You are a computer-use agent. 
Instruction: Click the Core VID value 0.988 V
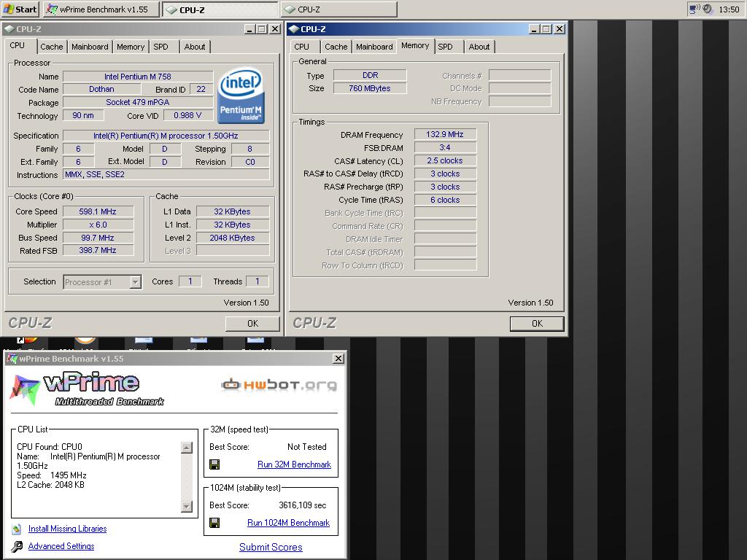[187, 115]
